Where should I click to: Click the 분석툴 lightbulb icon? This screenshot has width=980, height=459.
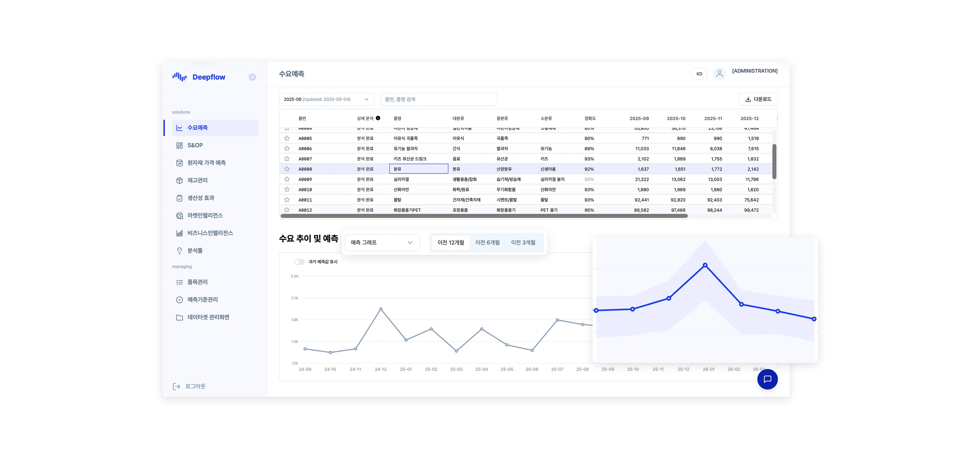click(180, 250)
